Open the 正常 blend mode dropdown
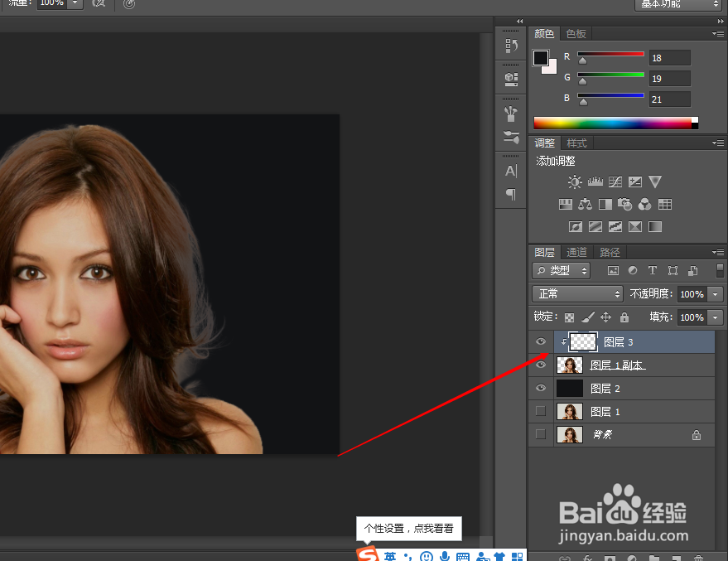 (577, 293)
